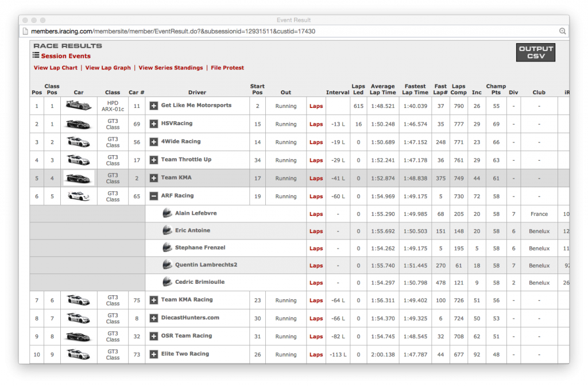
Task: View Laps for Alain Lefebvre
Action: (x=316, y=214)
